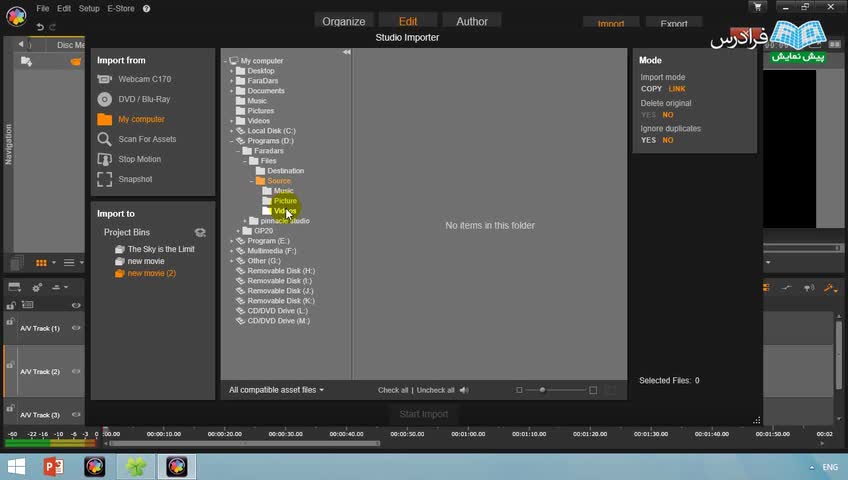Open the Setup menu
Image resolution: width=848 pixels, height=480 pixels.
pyautogui.click(x=89, y=9)
